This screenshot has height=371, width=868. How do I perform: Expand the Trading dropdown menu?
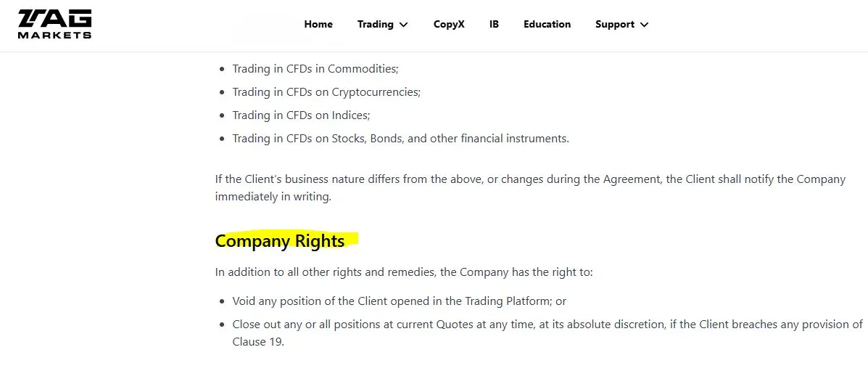[383, 25]
